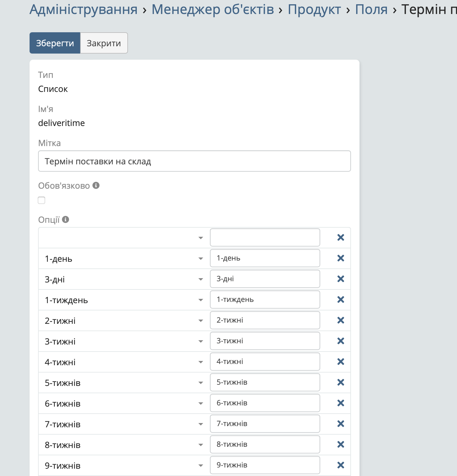The width and height of the screenshot is (457, 476).
Task: Navigate to Поля breadcrumb
Action: point(371,9)
